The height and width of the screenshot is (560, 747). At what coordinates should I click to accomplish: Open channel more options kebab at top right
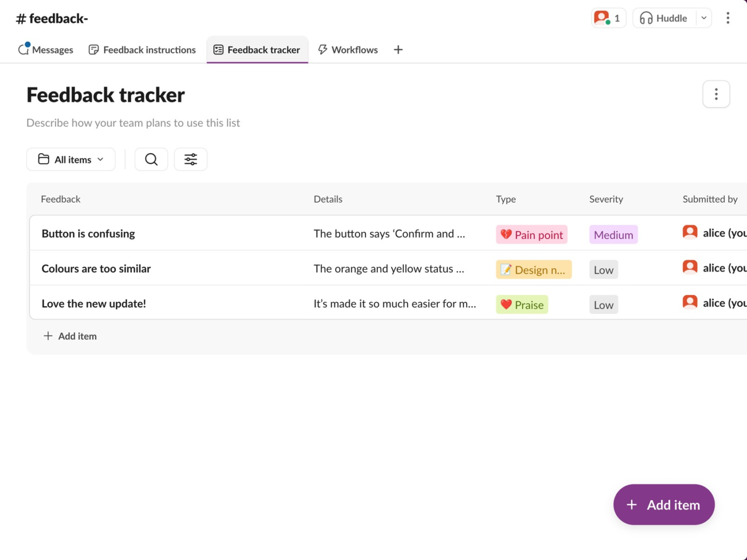[x=728, y=18]
